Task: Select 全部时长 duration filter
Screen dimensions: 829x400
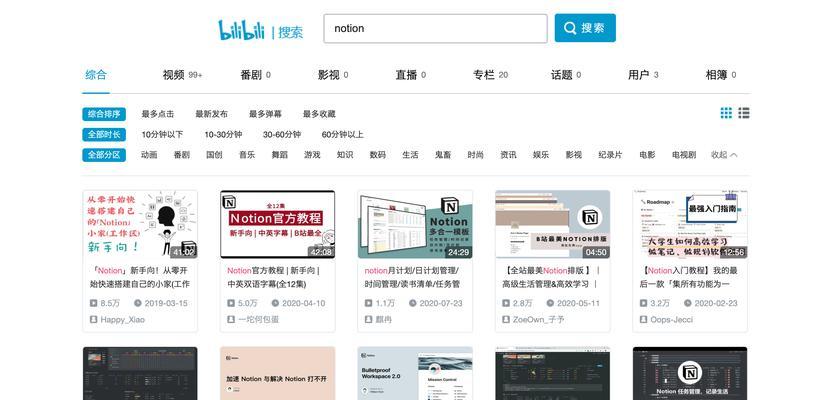Action: [104, 135]
